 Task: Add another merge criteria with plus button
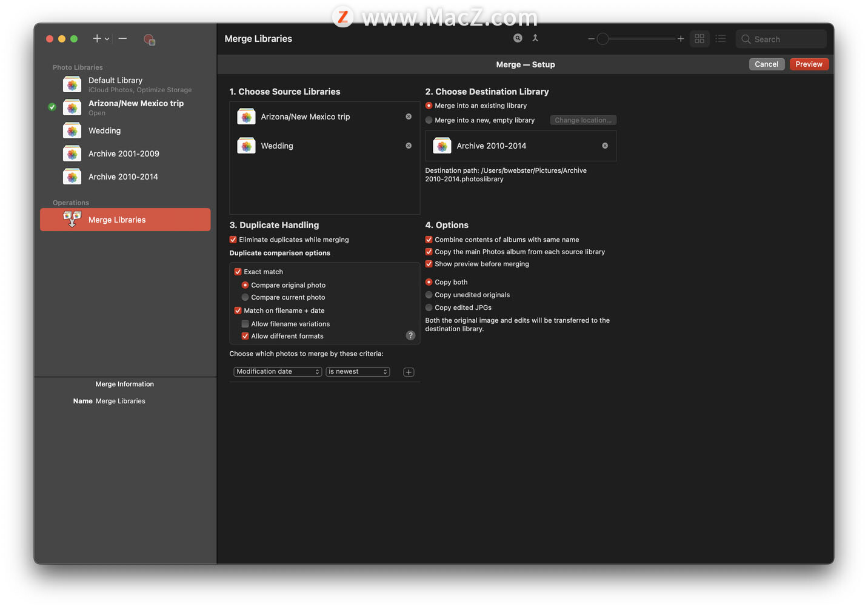click(x=409, y=372)
